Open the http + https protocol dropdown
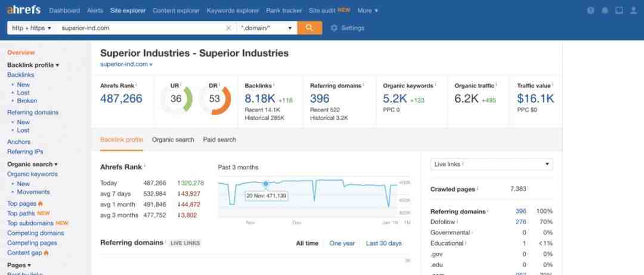This screenshot has width=644, height=275. (x=32, y=28)
